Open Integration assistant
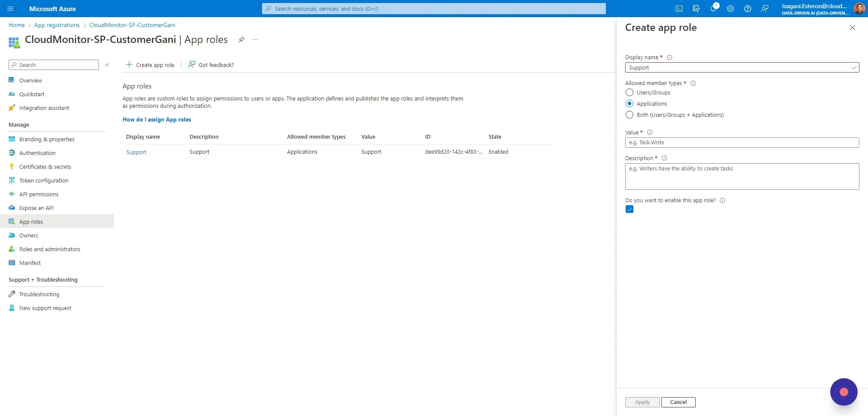Viewport: 868px width, 416px height. point(44,108)
